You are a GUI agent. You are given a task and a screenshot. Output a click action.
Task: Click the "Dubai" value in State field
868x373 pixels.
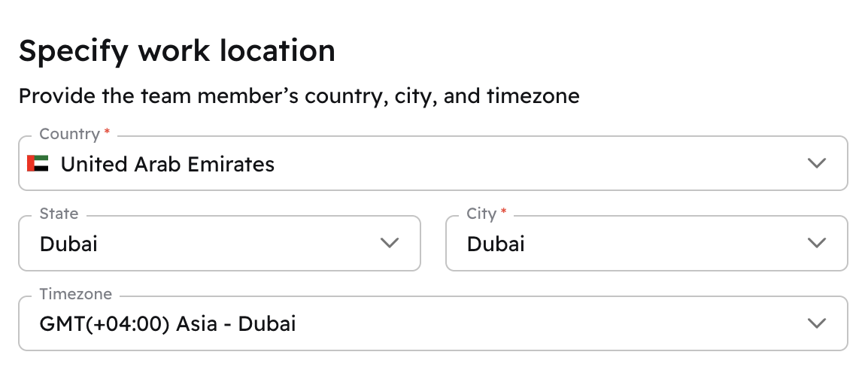[x=68, y=244]
